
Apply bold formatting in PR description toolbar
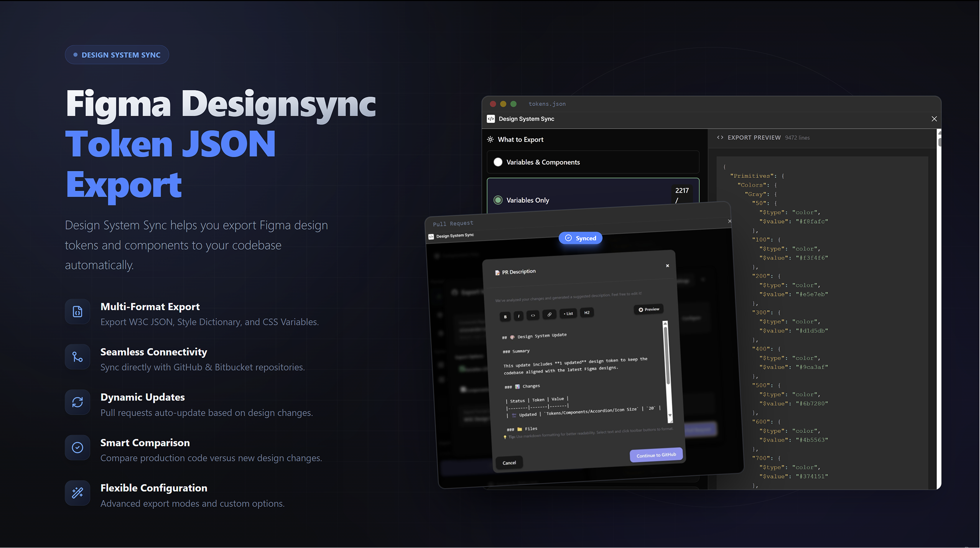pyautogui.click(x=505, y=317)
